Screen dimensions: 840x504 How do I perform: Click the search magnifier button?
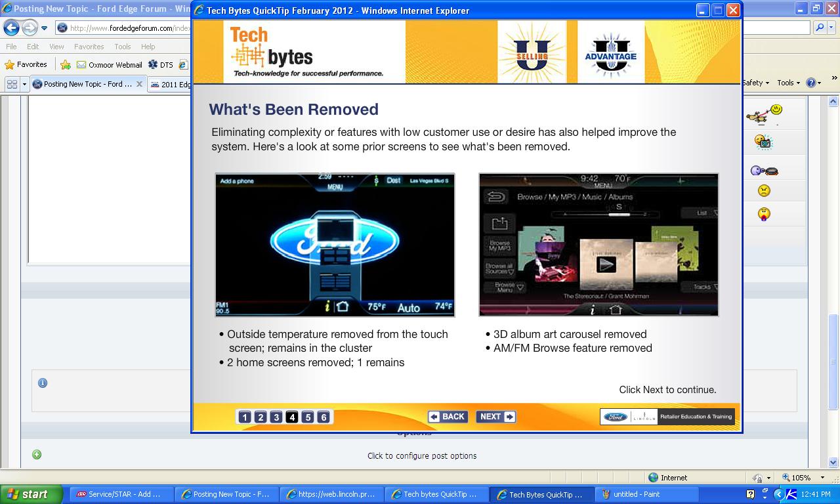(819, 28)
